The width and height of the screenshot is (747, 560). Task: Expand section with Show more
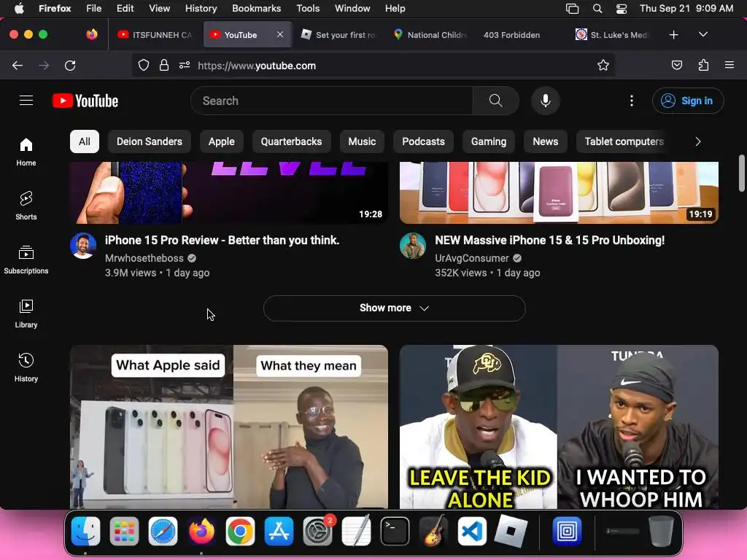394,308
